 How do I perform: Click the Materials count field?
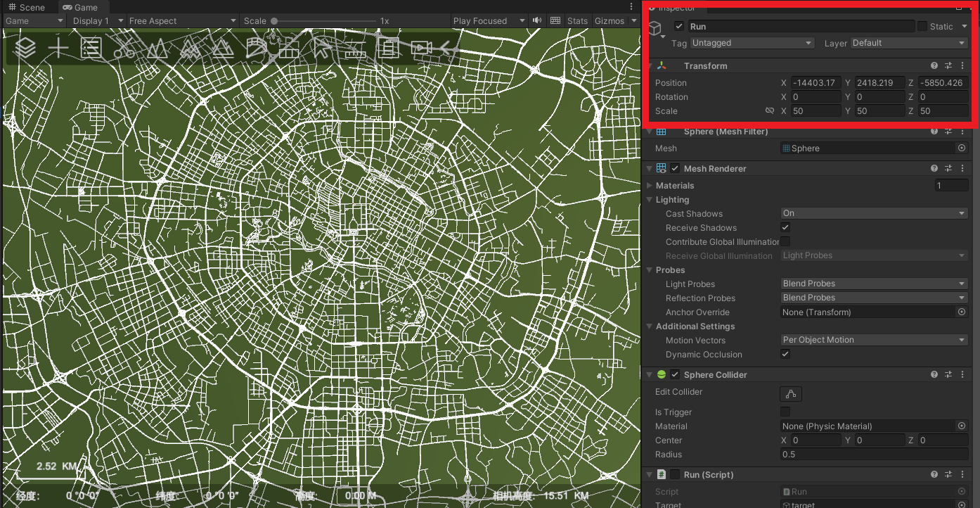(951, 185)
